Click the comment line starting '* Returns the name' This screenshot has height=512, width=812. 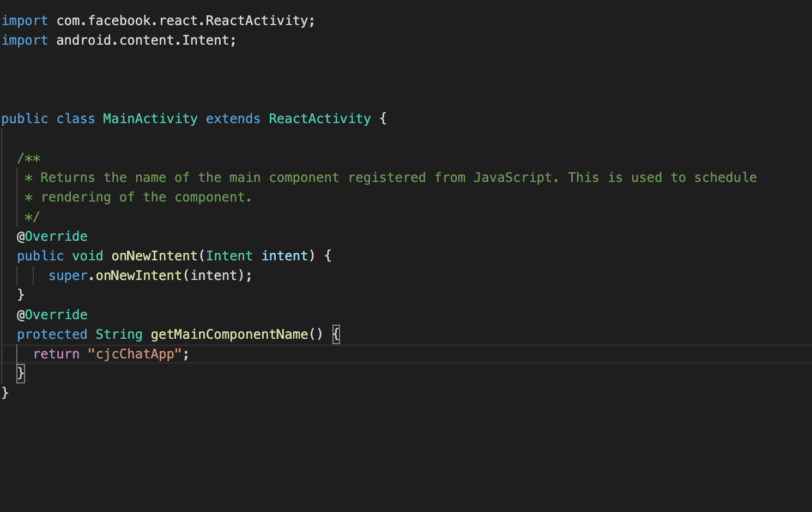pos(391,178)
